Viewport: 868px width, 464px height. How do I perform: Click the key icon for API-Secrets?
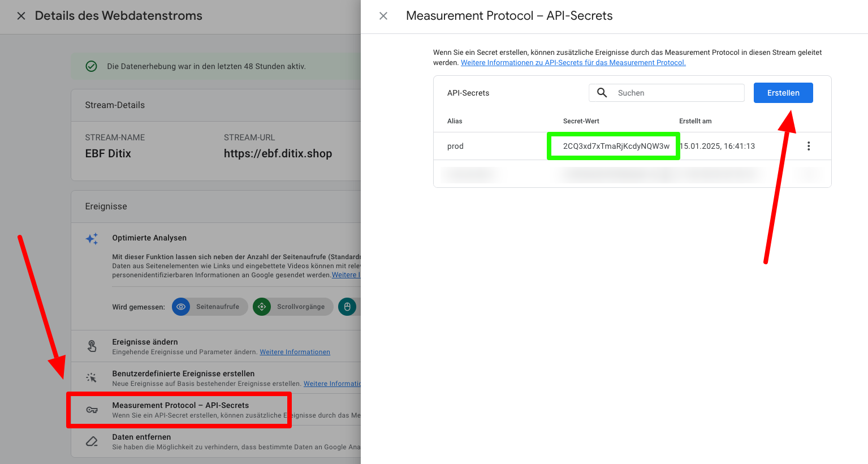[92, 410]
